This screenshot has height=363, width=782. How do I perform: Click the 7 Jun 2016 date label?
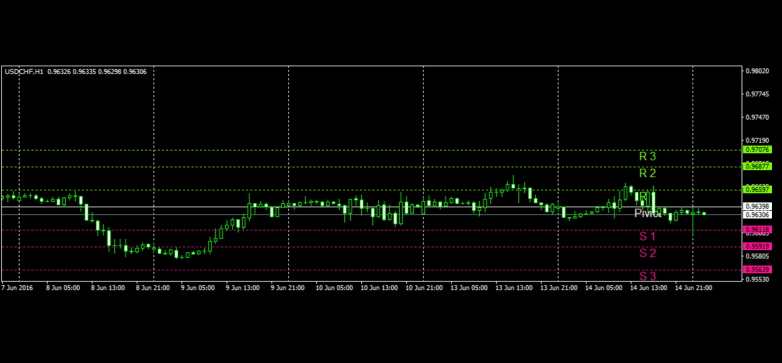coord(16,288)
